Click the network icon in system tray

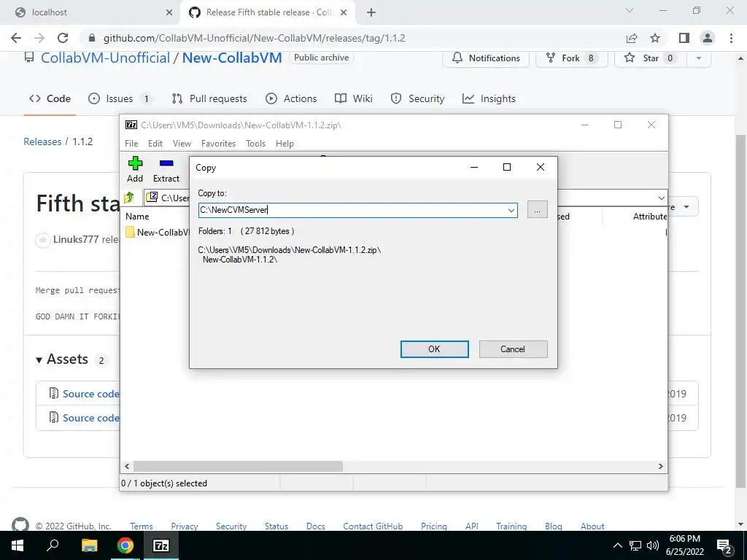point(635,545)
